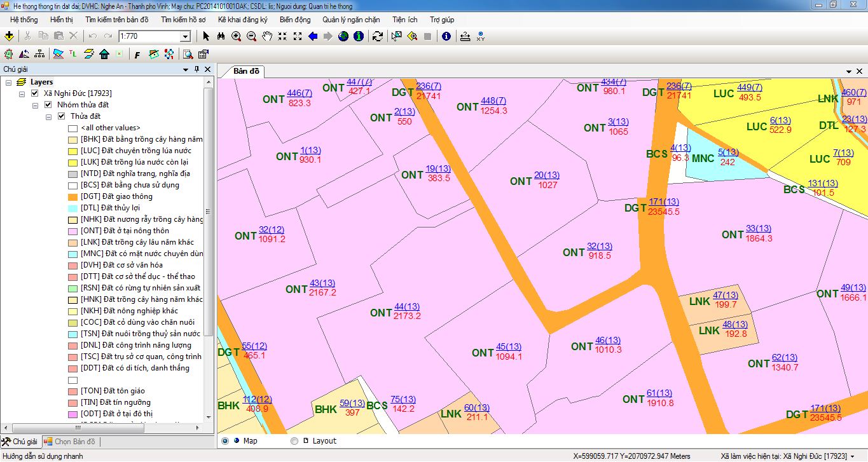Click the globe full extent icon
Screen dimensions: 868x462
(x=343, y=36)
